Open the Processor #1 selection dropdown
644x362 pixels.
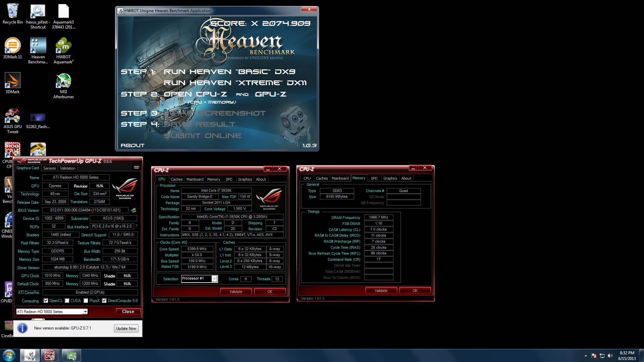coord(200,279)
